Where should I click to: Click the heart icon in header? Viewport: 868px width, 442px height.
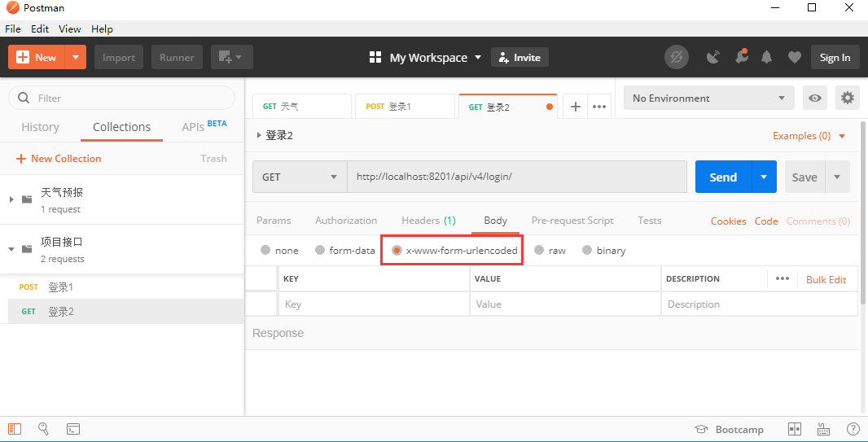point(795,57)
